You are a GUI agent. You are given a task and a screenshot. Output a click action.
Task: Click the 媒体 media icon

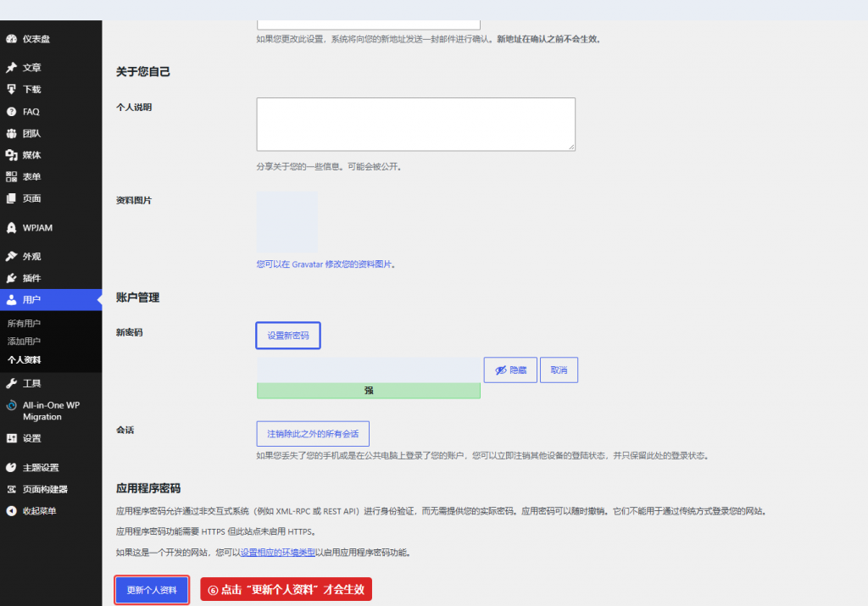11,155
